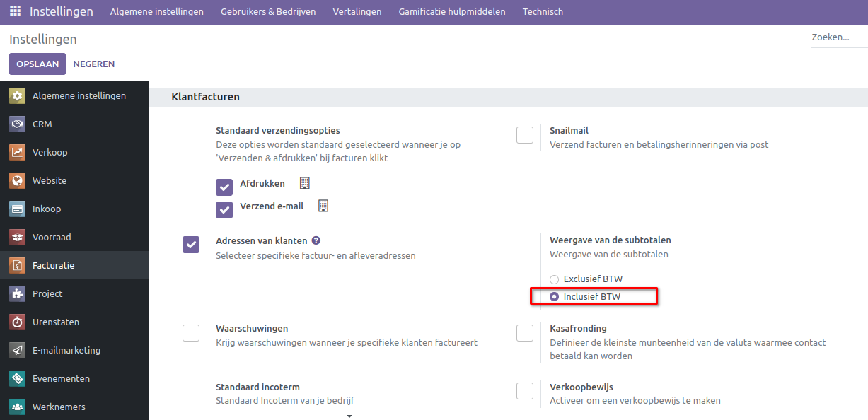Enable the Kasafronding option

[x=525, y=333]
